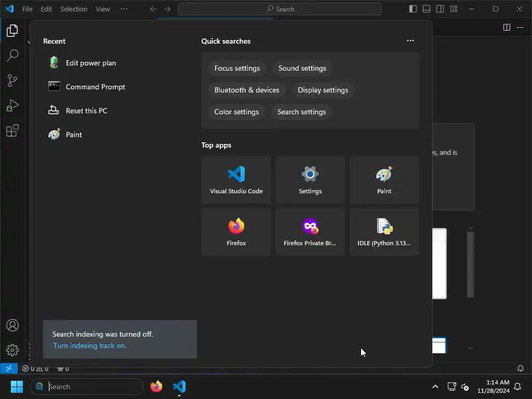This screenshot has width=532, height=399.
Task: Show hidden system tray icons
Action: [435, 387]
